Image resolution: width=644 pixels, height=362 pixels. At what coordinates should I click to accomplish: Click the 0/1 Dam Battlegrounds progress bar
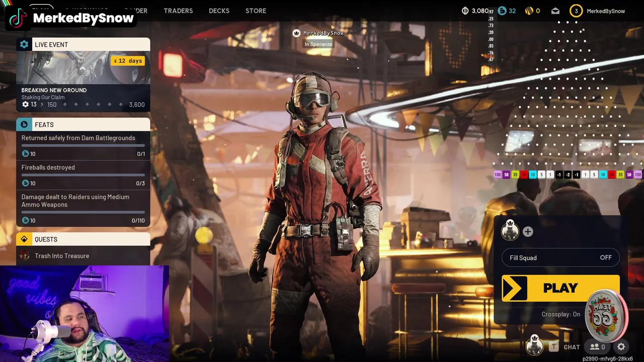(83, 145)
